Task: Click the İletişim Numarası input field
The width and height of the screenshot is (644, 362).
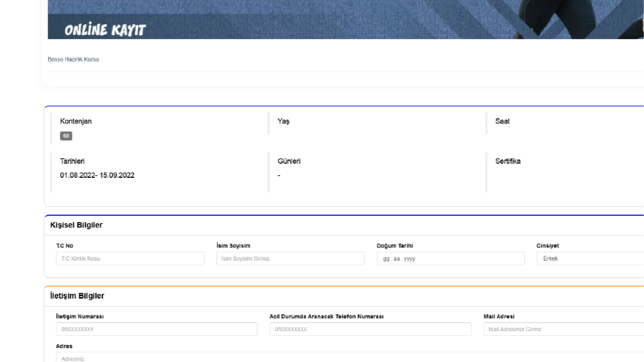Action: 157,330
